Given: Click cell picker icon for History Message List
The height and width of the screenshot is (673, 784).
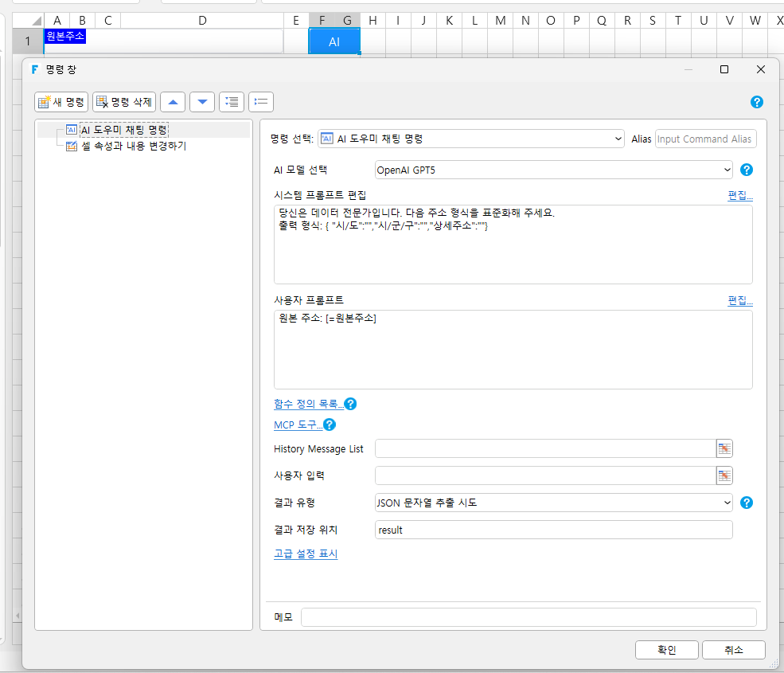Looking at the screenshot, I should [724, 448].
